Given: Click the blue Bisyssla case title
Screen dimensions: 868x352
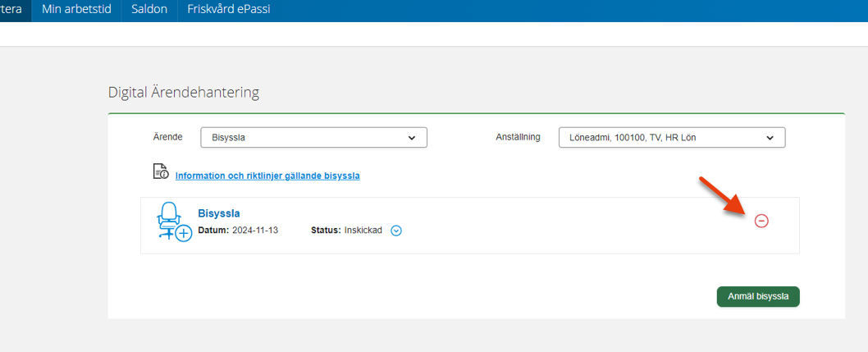Looking at the screenshot, I should tap(219, 213).
